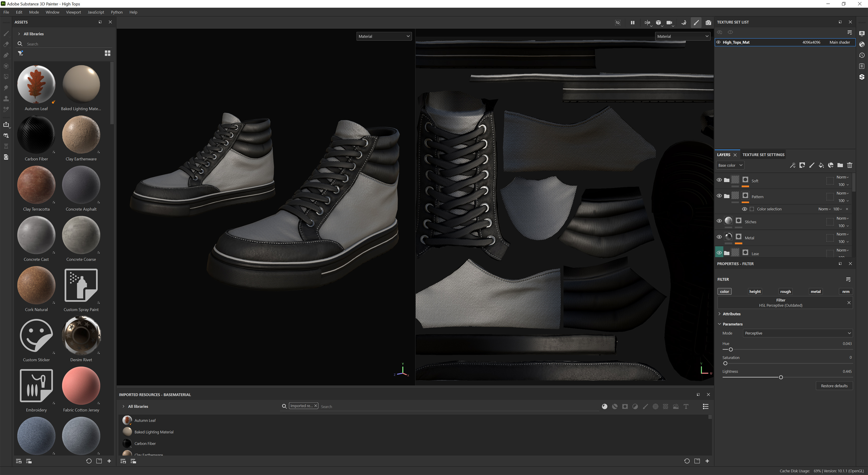Image resolution: width=868 pixels, height=475 pixels.
Task: Toggle visibility of the Pattern layer
Action: 719,196
